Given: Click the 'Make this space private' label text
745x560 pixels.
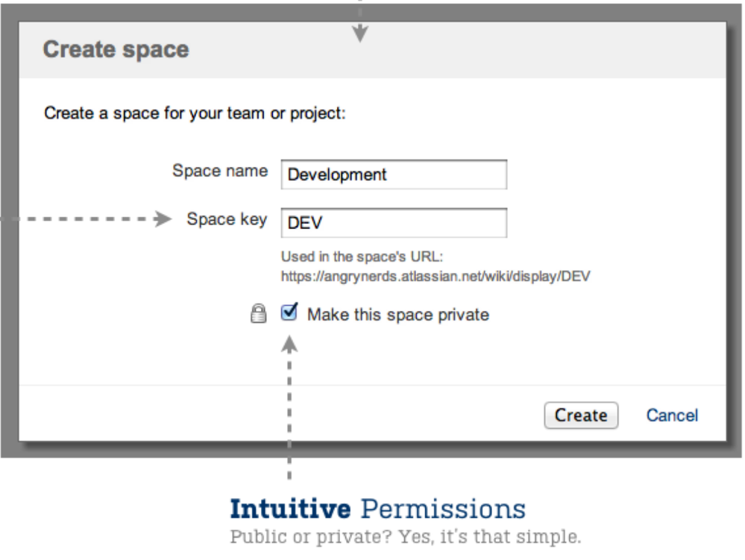Looking at the screenshot, I should click(x=398, y=315).
